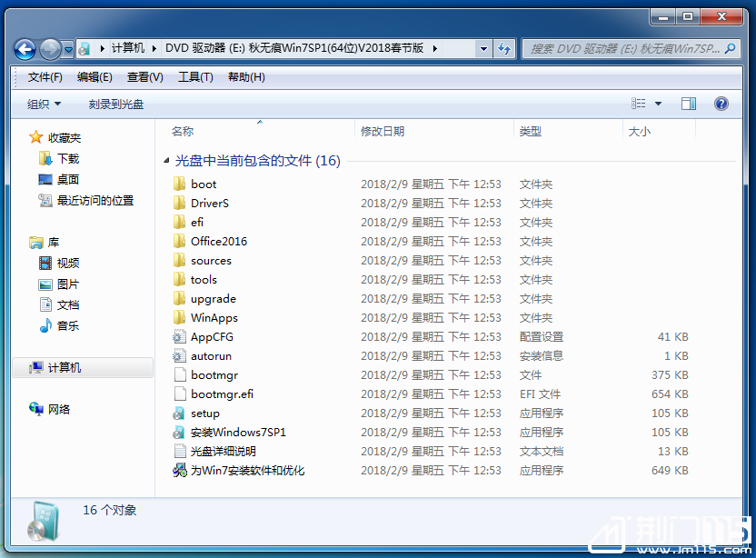Collapse the 光盘中当前包含的文件 group
Viewport: 756px width, 558px height.
[x=166, y=161]
